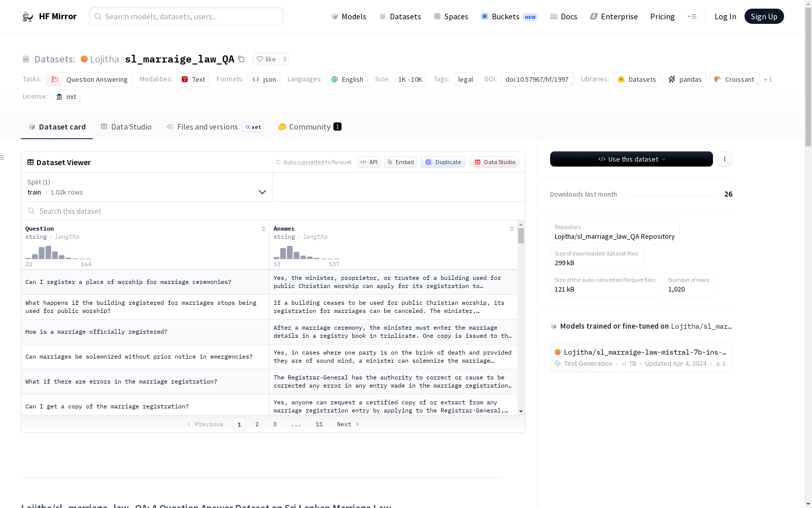Switch to the Dataset card tab

tap(57, 127)
